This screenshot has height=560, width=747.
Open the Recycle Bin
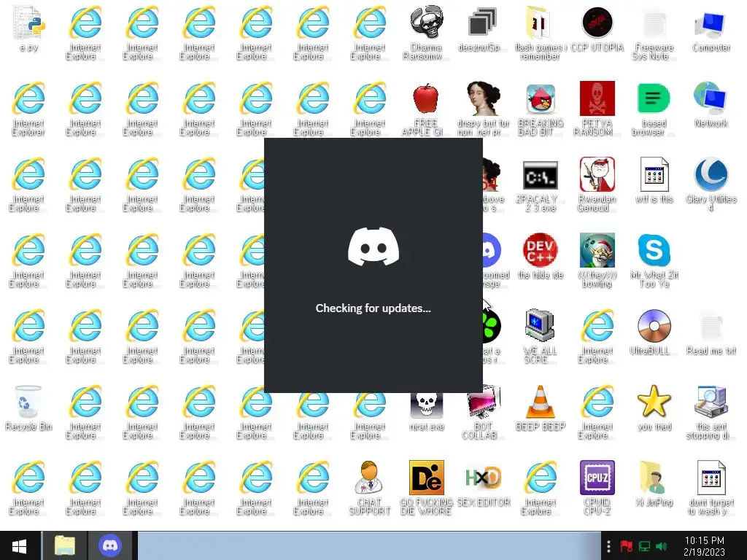28,402
